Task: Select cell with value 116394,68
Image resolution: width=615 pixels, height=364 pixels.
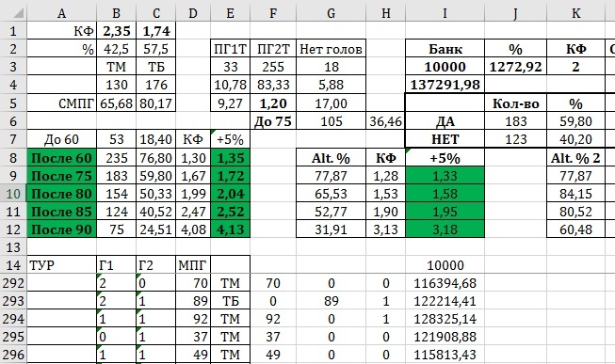Action: tap(445, 283)
